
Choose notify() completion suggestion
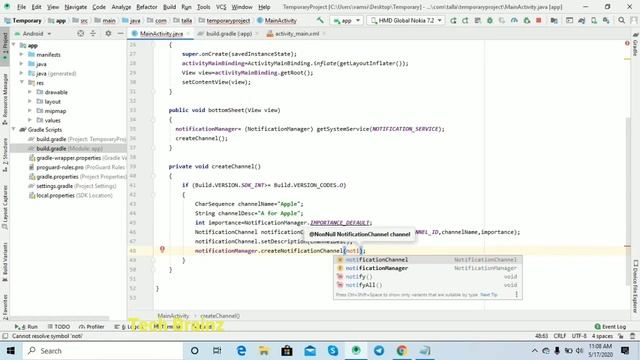(x=428, y=277)
